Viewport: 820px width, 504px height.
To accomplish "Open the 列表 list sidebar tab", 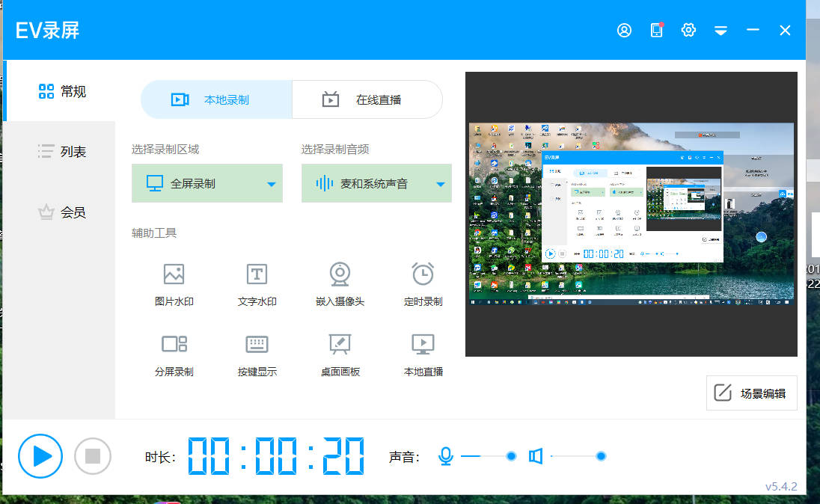I will [x=62, y=152].
